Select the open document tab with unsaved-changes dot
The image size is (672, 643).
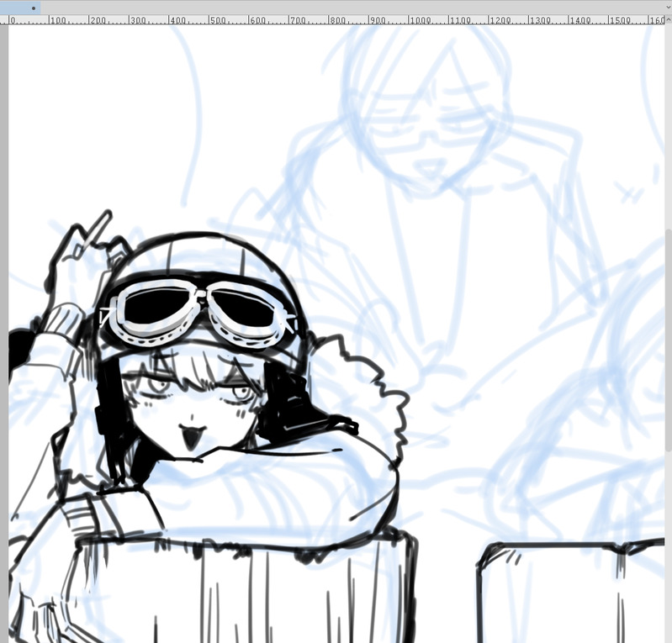pos(20,8)
